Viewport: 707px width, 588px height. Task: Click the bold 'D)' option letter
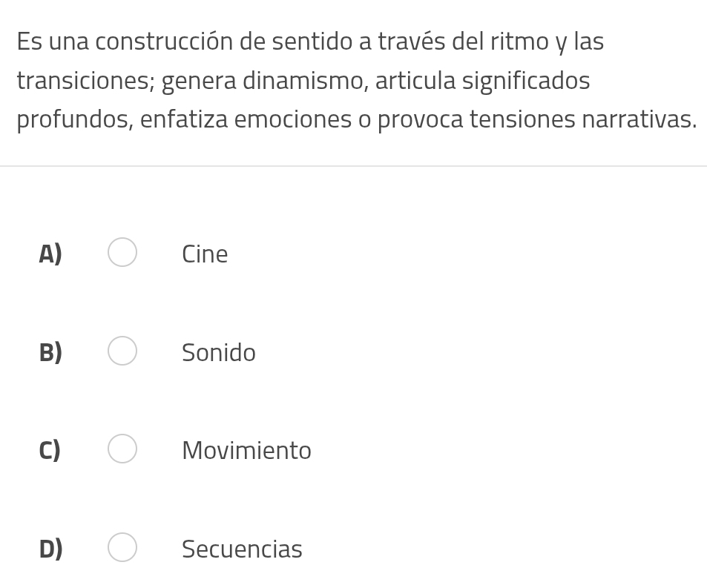51,549
